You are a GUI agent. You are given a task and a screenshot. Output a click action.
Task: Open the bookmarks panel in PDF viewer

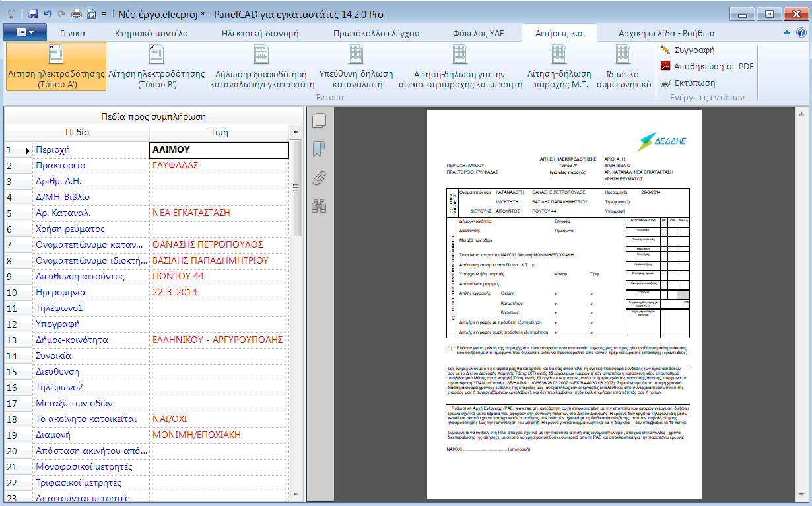320,149
